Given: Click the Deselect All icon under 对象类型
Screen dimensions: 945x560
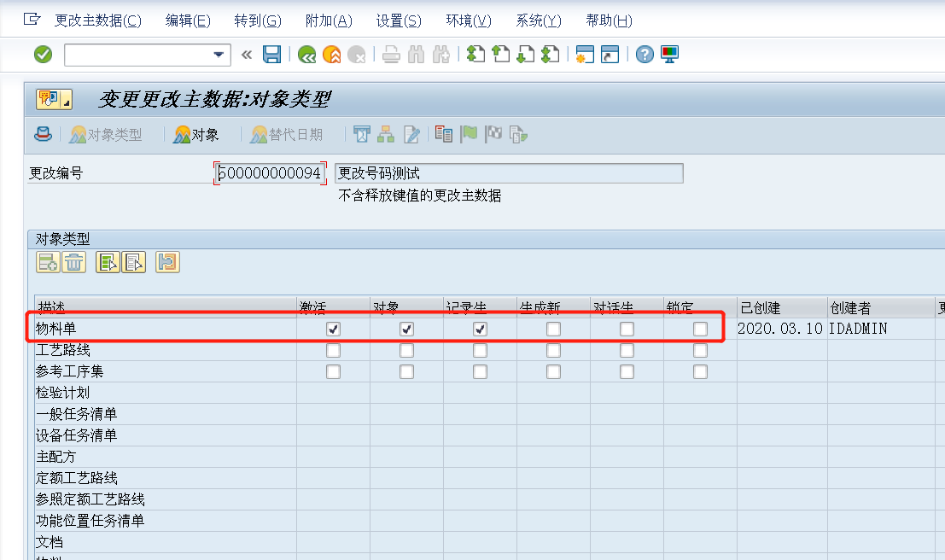Looking at the screenshot, I should point(134,262).
